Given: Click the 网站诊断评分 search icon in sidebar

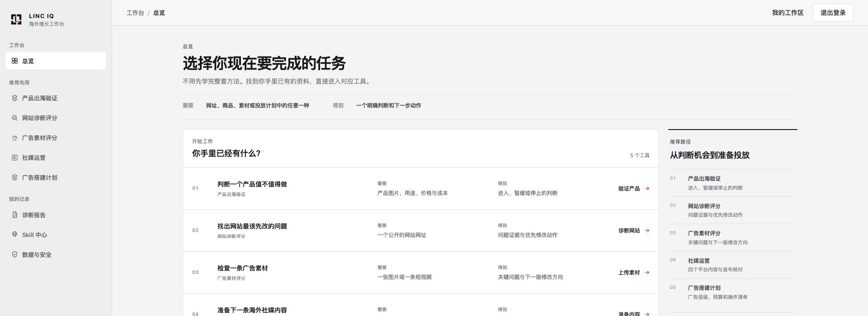Looking at the screenshot, I should coord(14,118).
